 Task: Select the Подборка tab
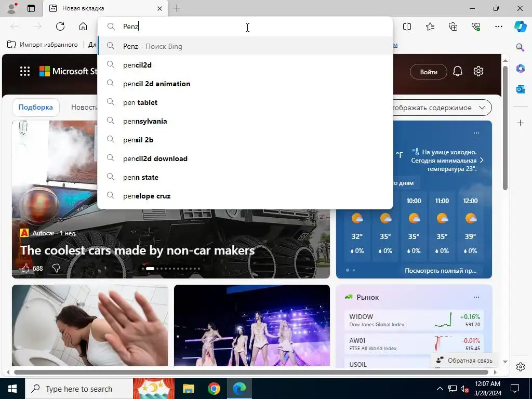tap(36, 107)
